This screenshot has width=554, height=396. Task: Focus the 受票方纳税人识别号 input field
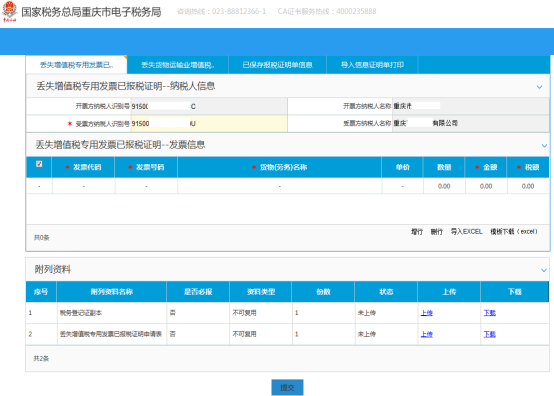tap(209, 124)
